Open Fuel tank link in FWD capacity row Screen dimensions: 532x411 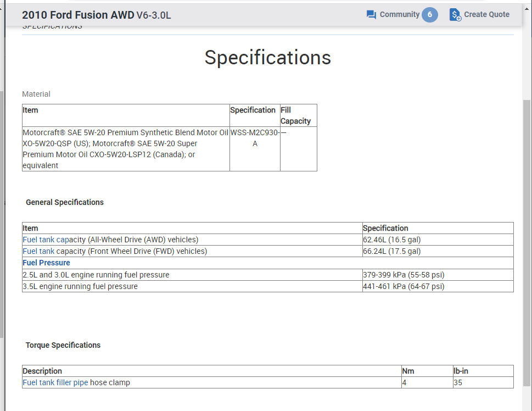38,251
